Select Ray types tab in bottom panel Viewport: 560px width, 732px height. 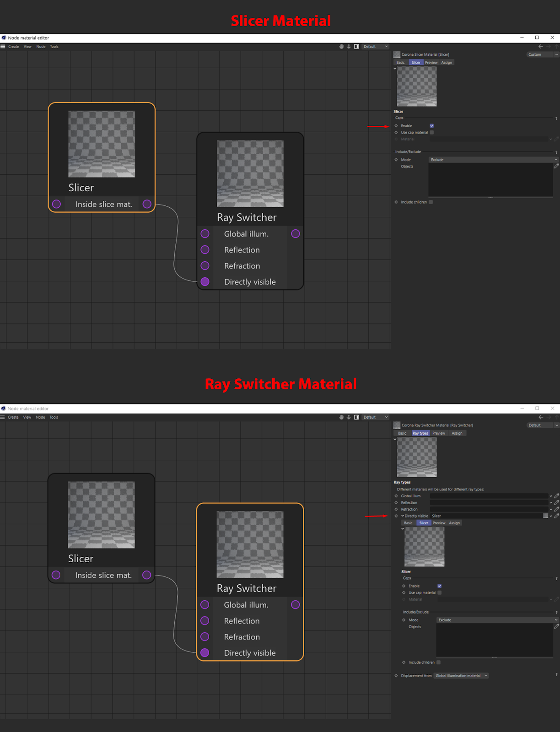420,433
